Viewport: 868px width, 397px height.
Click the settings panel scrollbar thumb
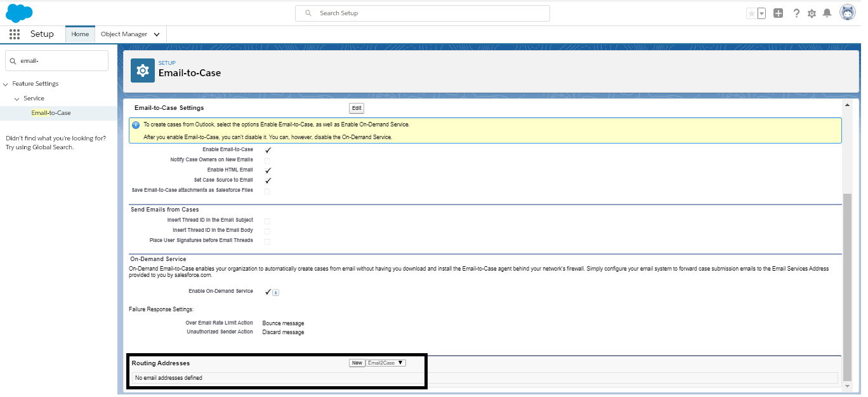click(x=847, y=286)
